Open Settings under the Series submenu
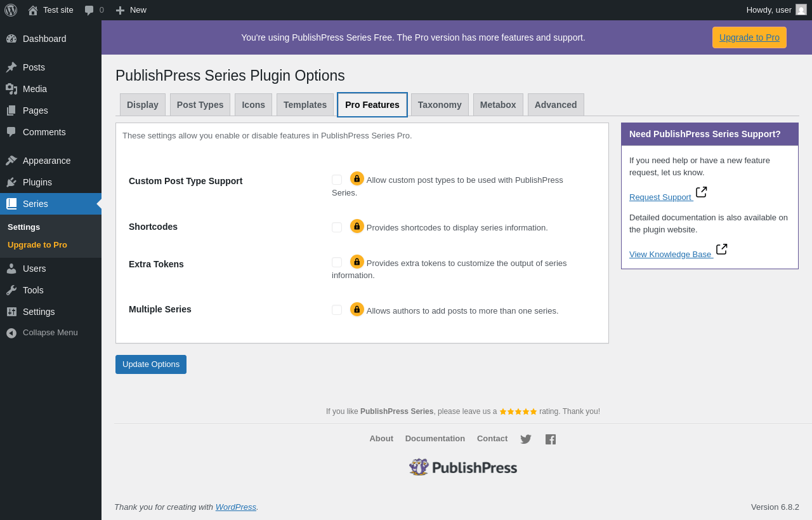The height and width of the screenshot is (520, 812). [x=24, y=227]
